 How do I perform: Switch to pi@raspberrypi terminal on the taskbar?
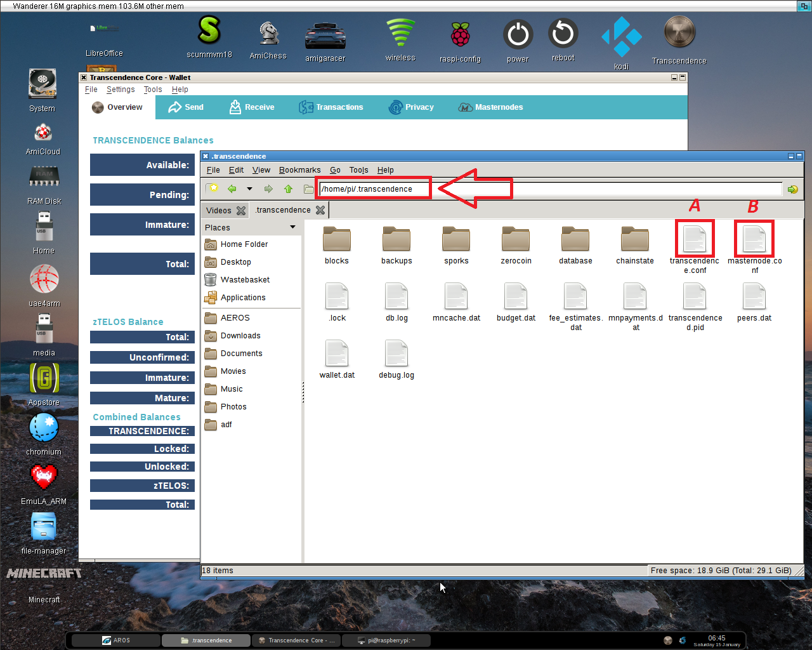[386, 640]
